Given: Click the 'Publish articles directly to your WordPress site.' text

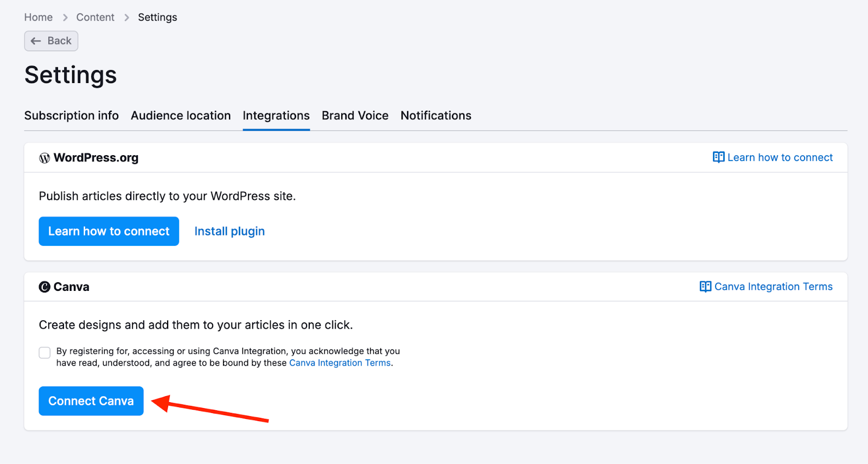Looking at the screenshot, I should point(168,196).
